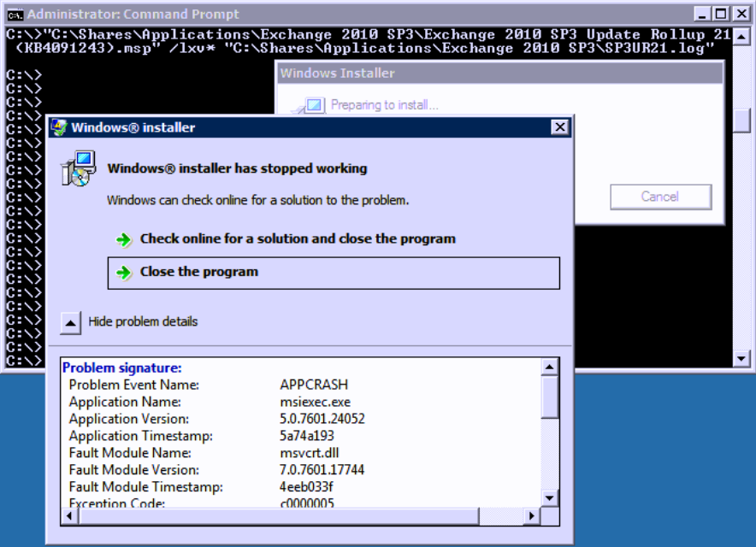
Task: Click the Fault Module Timestamp label
Action: click(146, 487)
